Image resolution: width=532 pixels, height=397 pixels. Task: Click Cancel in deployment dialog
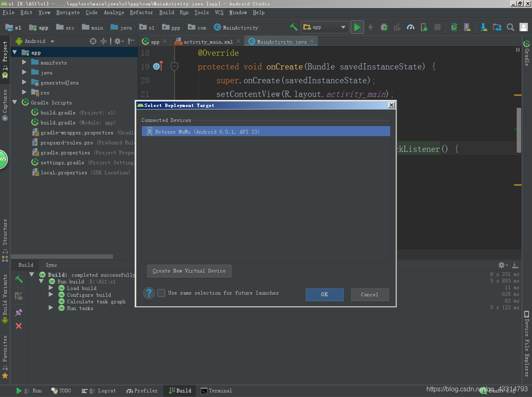(x=369, y=295)
